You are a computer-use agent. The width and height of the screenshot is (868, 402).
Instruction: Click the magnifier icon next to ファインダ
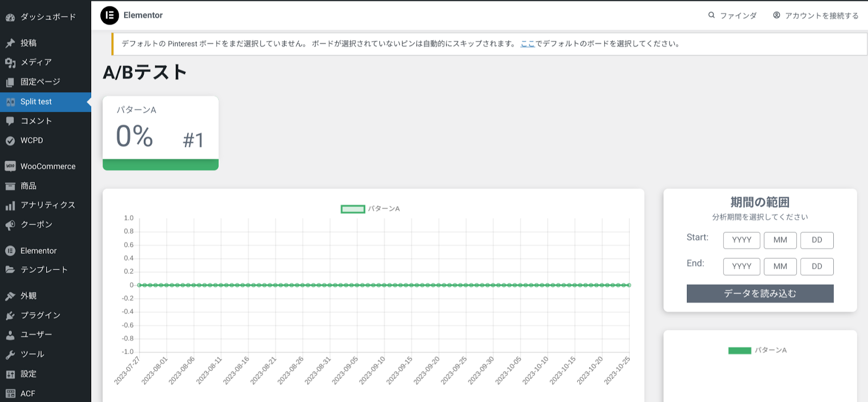tap(711, 15)
